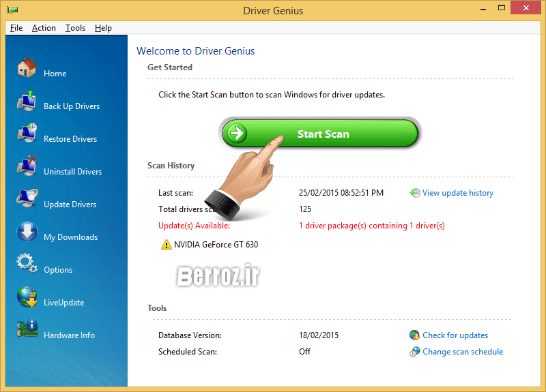Open the Back Up Drivers label
Screen dimensions: 546x392
point(72,106)
